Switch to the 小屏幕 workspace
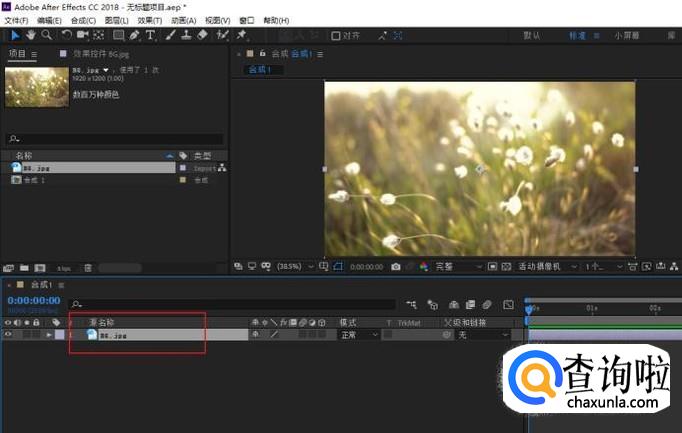This screenshot has width=682, height=433. tap(629, 35)
